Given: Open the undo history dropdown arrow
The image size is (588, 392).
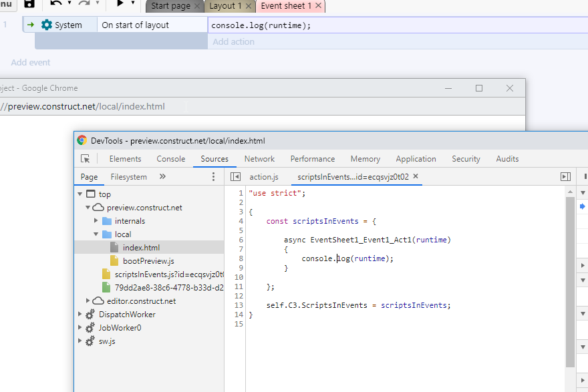Looking at the screenshot, I should tap(69, 3).
